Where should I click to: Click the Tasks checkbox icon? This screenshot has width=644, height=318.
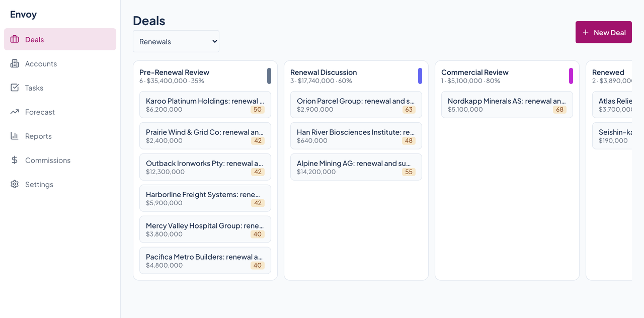click(15, 88)
